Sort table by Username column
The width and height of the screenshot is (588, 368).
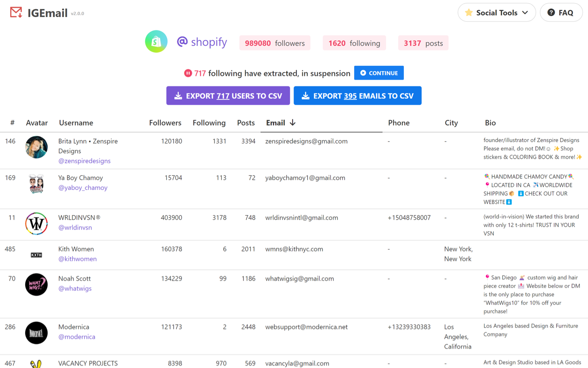pyautogui.click(x=76, y=123)
